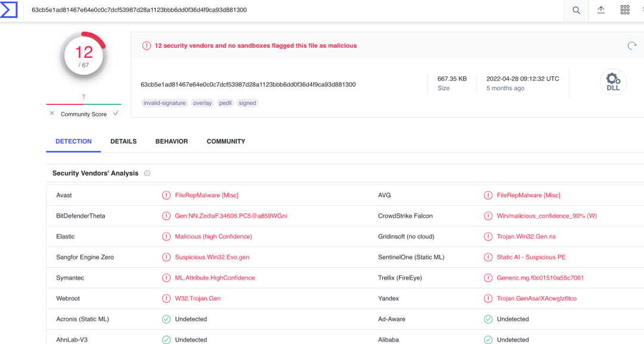Click the Community Score label

[84, 114]
